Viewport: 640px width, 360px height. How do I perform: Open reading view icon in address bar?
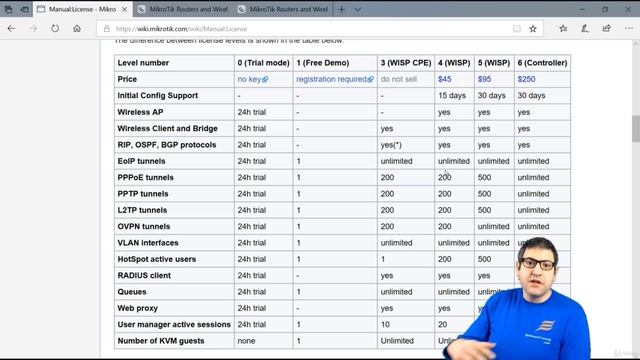click(517, 29)
